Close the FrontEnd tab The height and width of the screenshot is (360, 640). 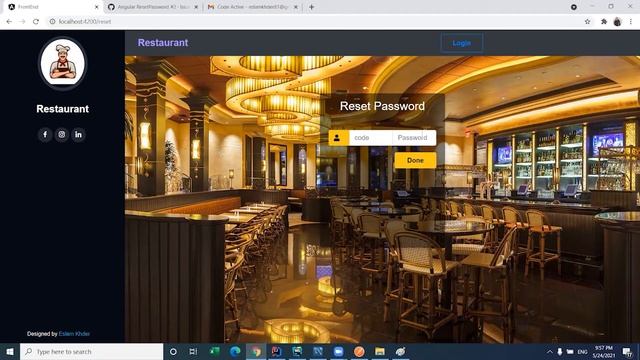pos(97,7)
